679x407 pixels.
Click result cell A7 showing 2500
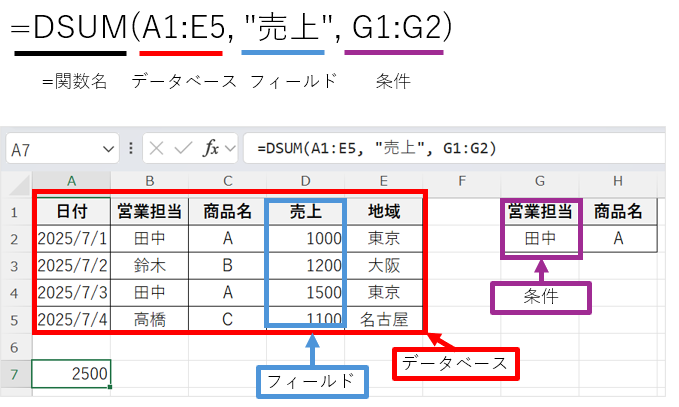tap(71, 374)
